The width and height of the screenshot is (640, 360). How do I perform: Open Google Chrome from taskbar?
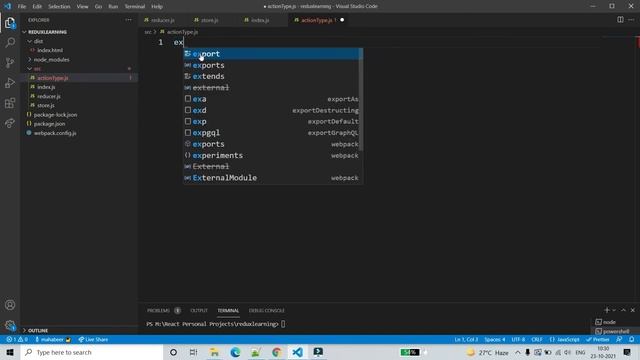coord(277,352)
